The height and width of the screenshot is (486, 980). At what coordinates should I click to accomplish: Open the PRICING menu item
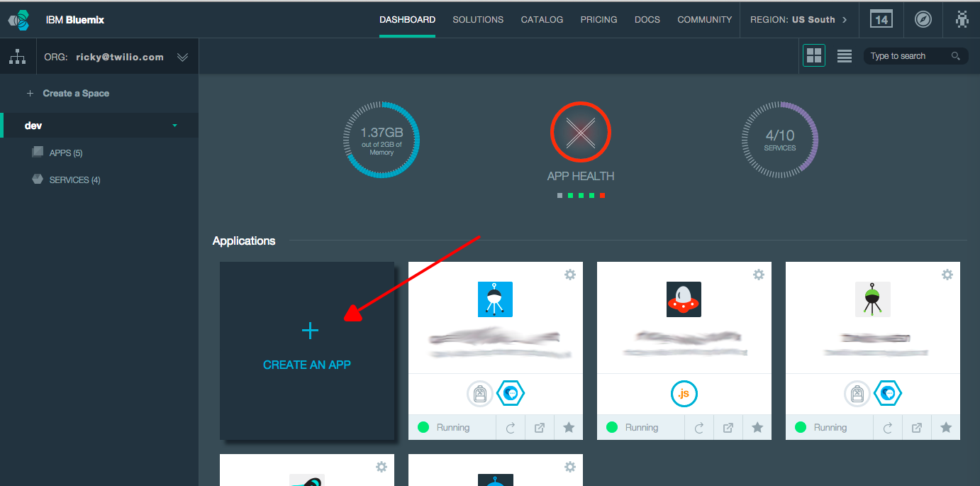[598, 20]
